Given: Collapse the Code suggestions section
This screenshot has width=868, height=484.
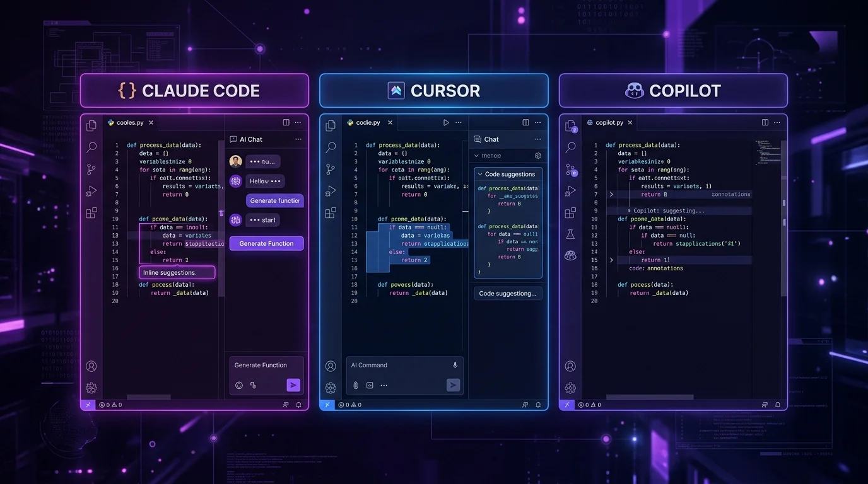Looking at the screenshot, I should [x=480, y=174].
